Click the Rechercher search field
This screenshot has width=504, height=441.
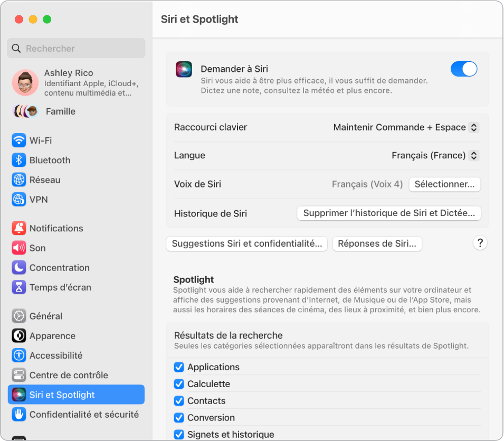(76, 48)
